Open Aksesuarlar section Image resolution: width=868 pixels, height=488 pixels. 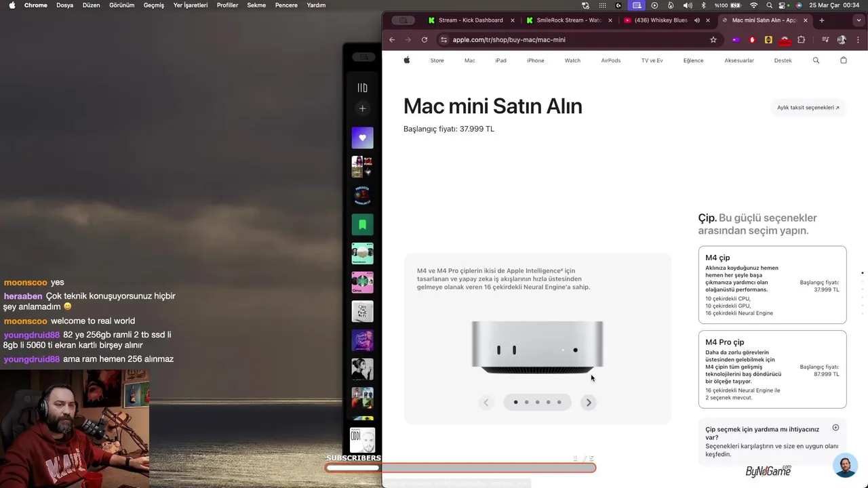[739, 60]
